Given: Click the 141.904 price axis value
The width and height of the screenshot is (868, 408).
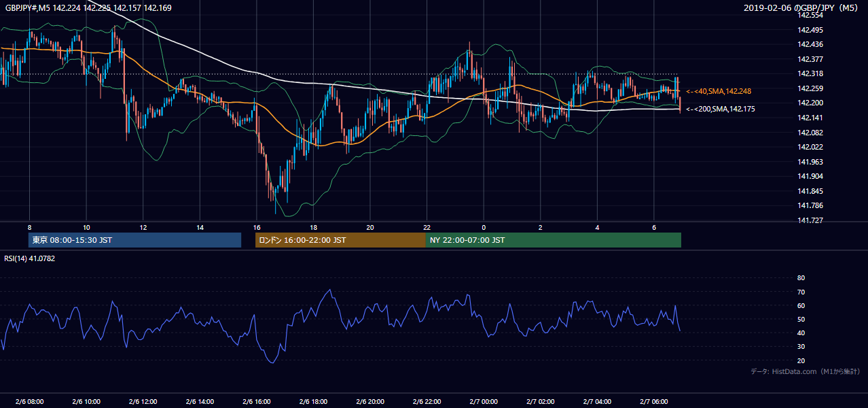Looking at the screenshot, I should point(810,176).
